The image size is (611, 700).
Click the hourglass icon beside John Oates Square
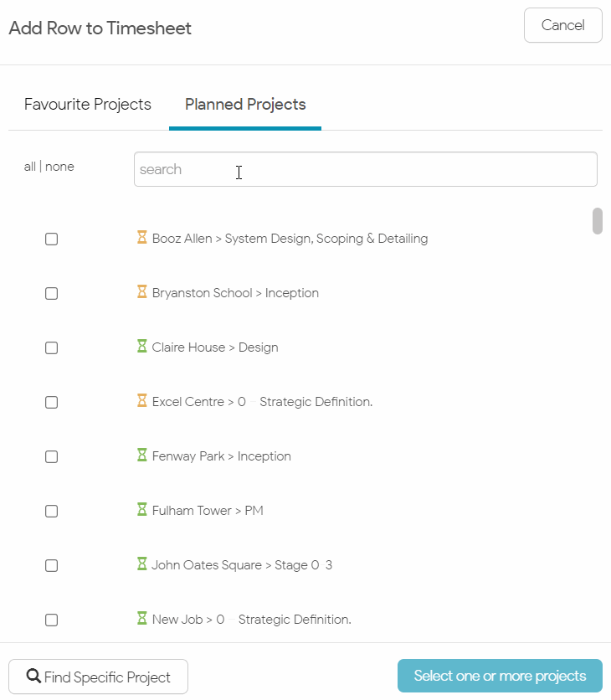coord(142,564)
